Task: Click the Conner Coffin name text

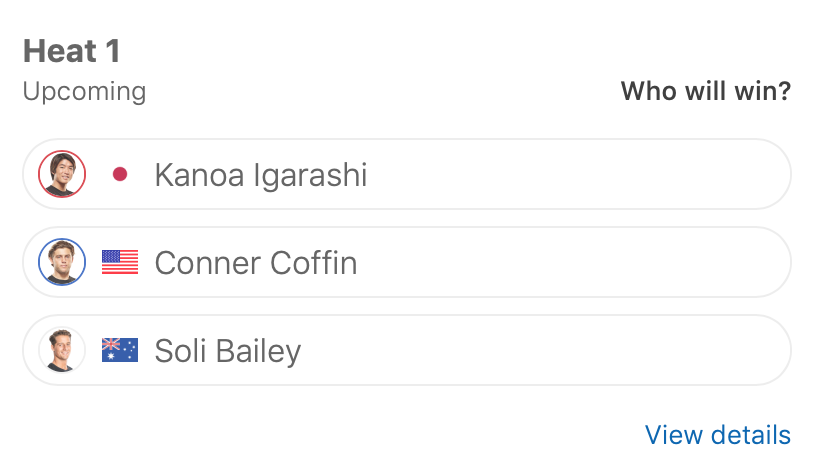Action: click(x=255, y=263)
